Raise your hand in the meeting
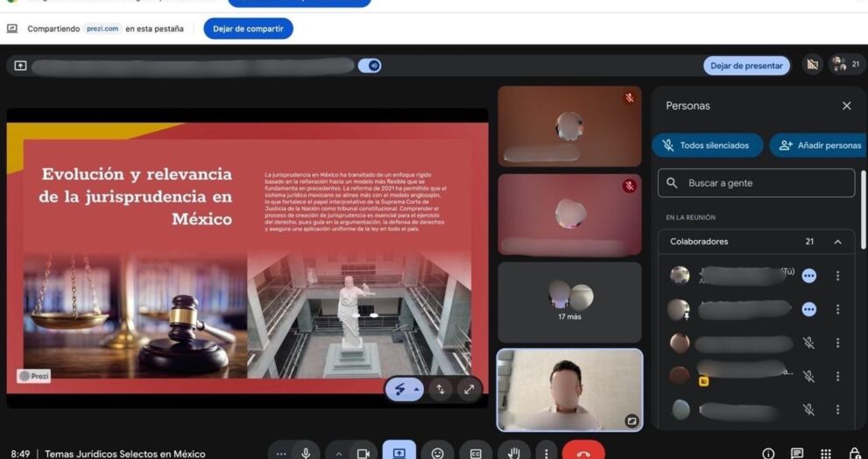The height and width of the screenshot is (459, 868). pyautogui.click(x=514, y=453)
